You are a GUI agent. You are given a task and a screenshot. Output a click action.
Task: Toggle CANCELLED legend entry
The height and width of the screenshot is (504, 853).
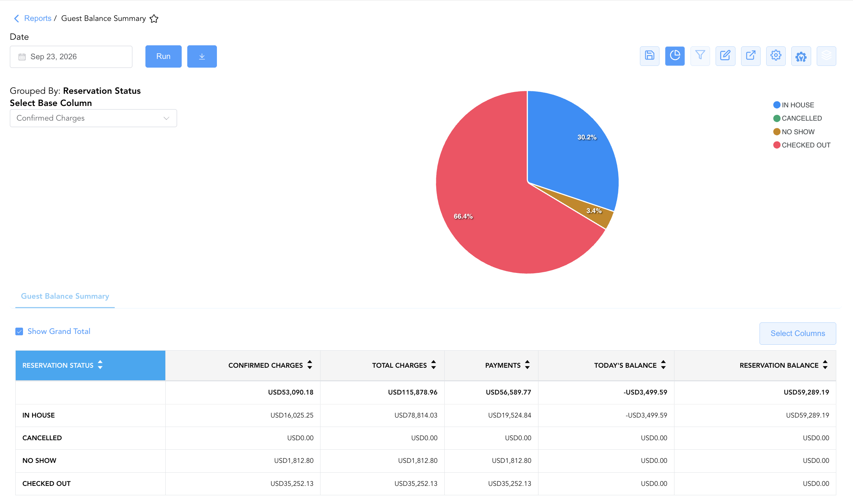(797, 118)
